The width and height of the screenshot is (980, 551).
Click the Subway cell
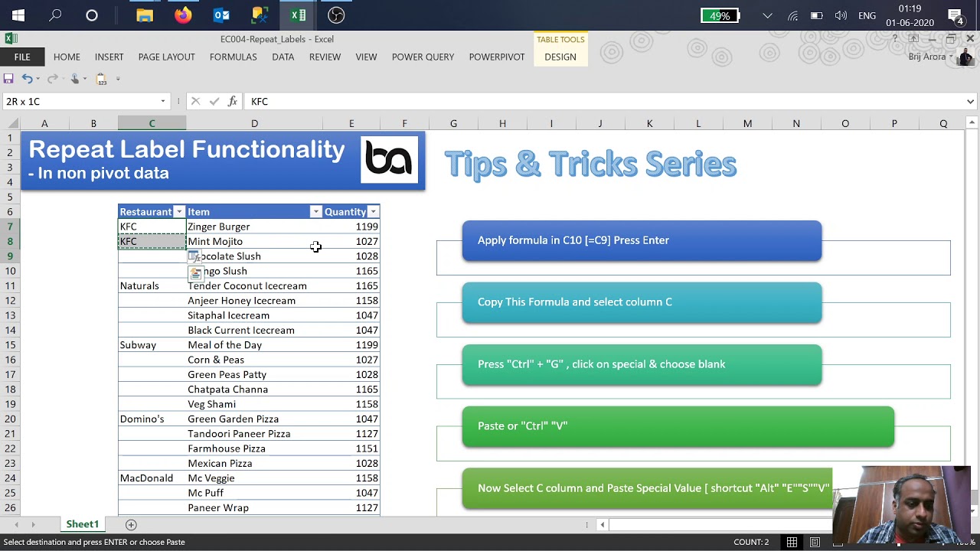coord(152,345)
